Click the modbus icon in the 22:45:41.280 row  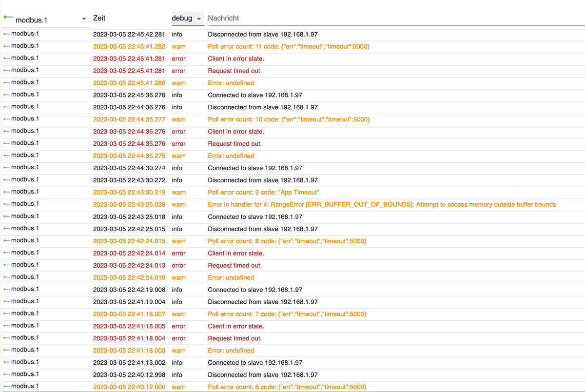(x=7, y=83)
